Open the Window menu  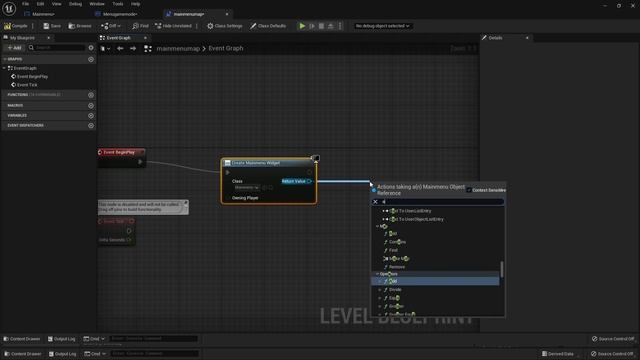(x=97, y=4)
